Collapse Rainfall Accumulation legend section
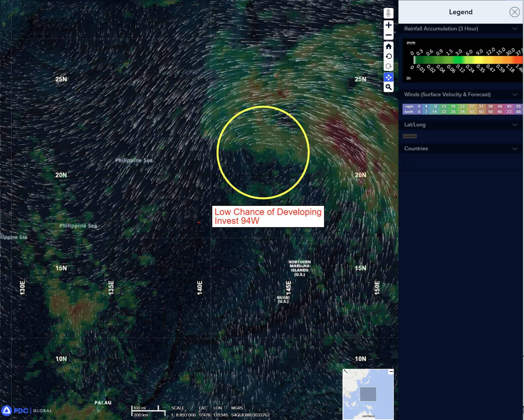This screenshot has width=524, height=420. click(x=515, y=29)
